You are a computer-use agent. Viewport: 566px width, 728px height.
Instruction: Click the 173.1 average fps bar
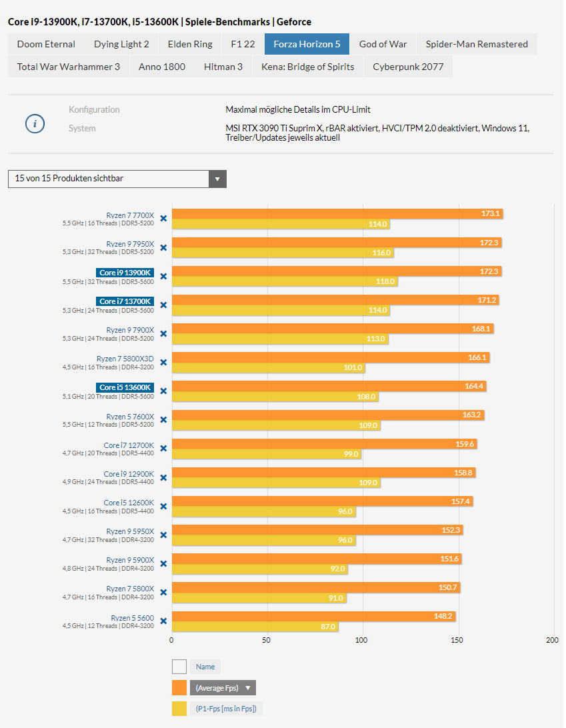(337, 213)
